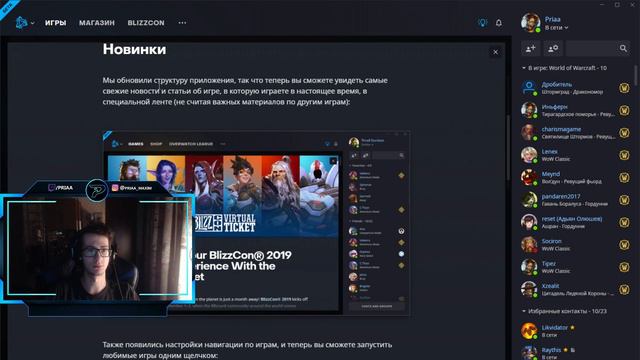This screenshot has width=640, height=360.
Task: Select friend Tipez in the list
Action: coord(576,267)
